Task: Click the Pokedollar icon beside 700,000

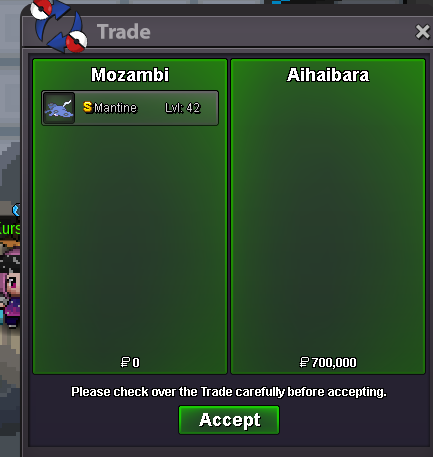Action: (x=304, y=362)
